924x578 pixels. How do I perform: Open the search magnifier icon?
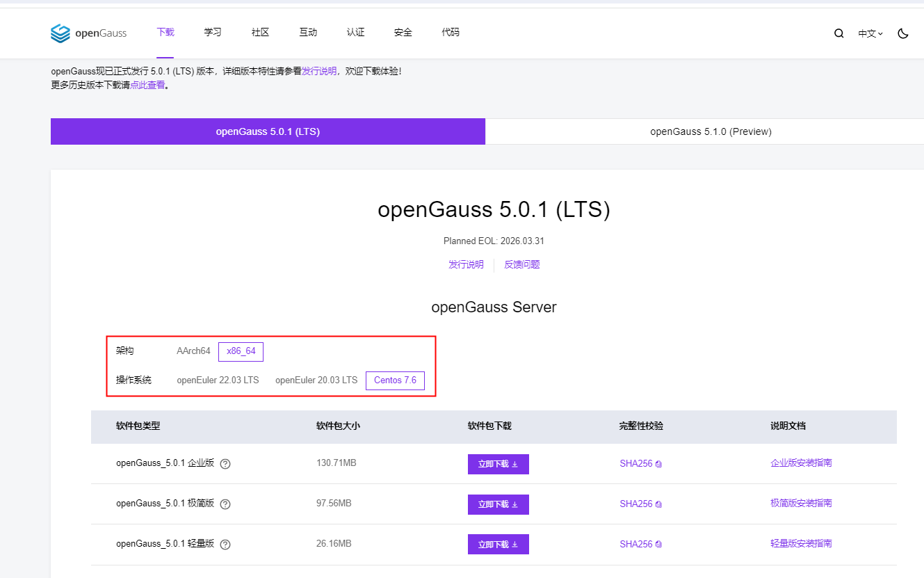pyautogui.click(x=839, y=33)
